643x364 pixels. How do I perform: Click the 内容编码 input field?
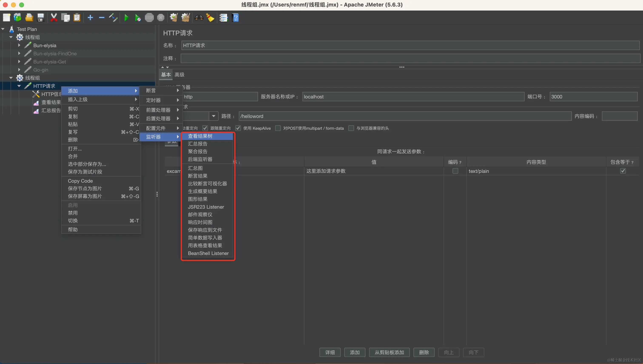(x=619, y=116)
